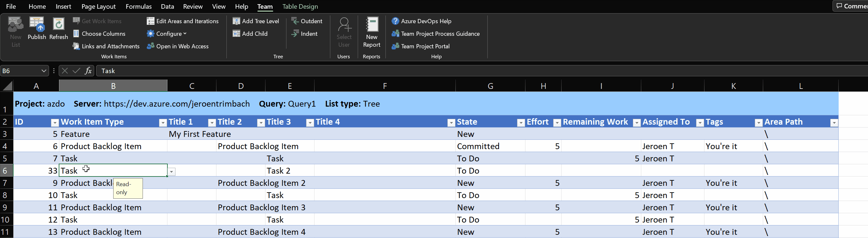The width and height of the screenshot is (868, 238).
Task: Open Edit Areas and Iterations
Action: [x=183, y=21]
